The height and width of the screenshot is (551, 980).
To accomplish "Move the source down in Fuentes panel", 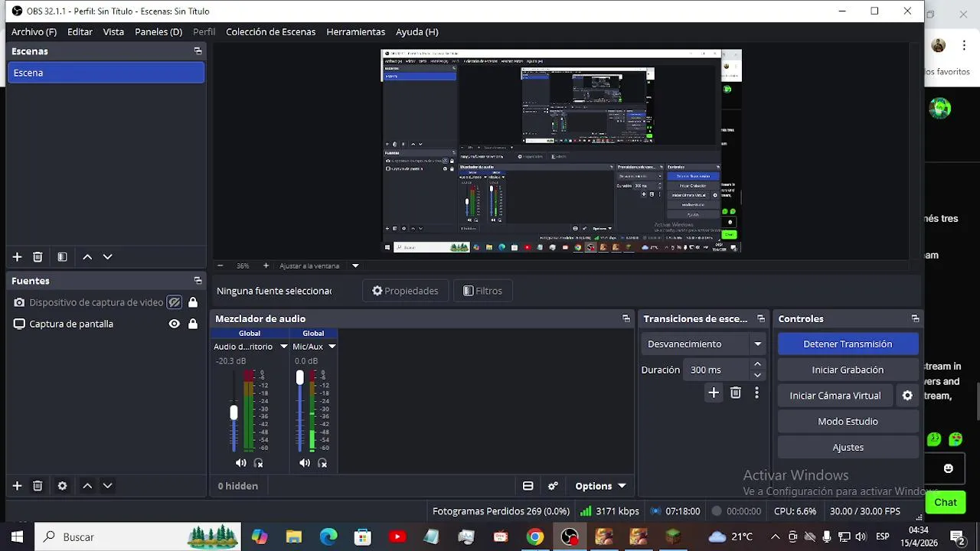I will 107,486.
